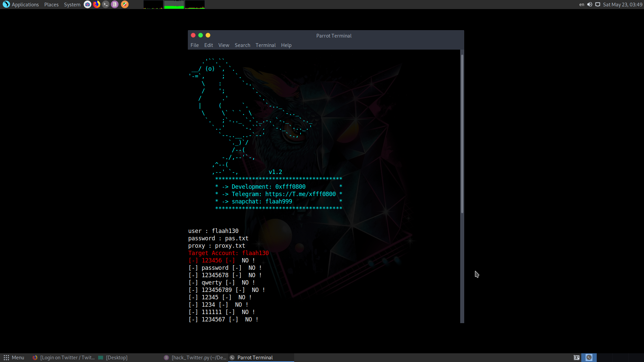Click the orange shield launcher icon

(124, 4)
